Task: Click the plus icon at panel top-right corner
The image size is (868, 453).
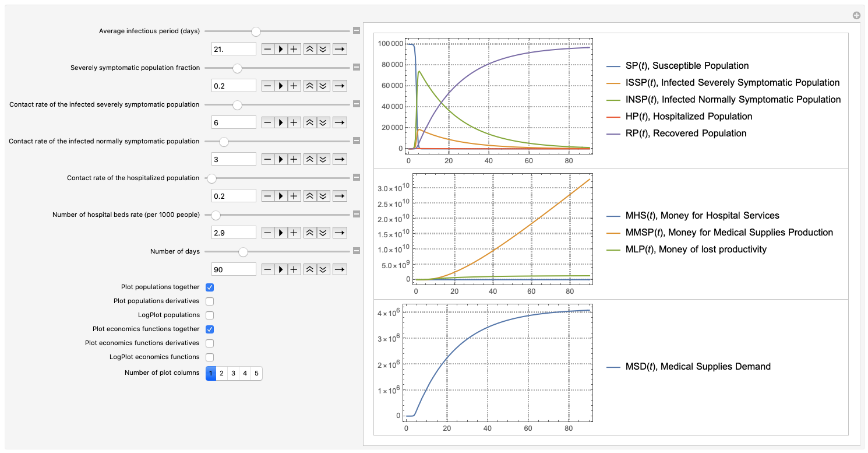Action: click(856, 16)
